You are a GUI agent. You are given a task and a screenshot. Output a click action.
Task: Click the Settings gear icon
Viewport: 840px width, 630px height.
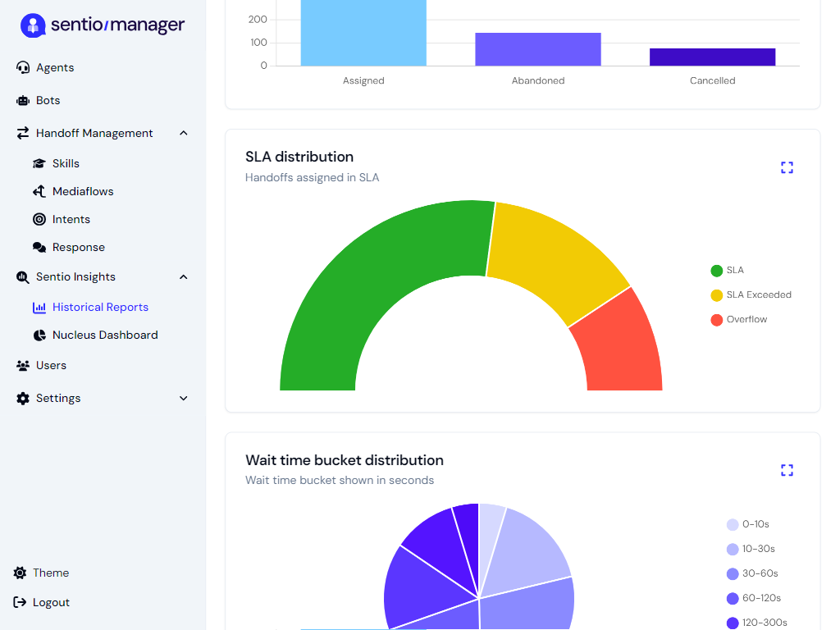(22, 399)
